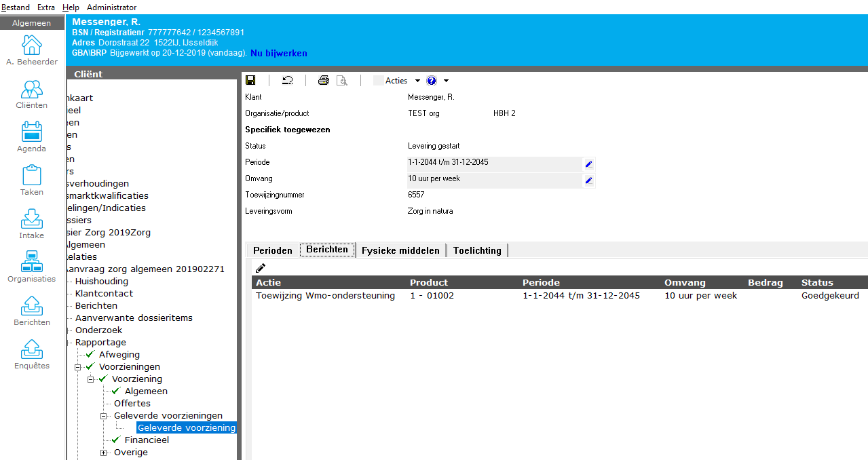Open Organisaties in the sidebar
The height and width of the screenshot is (460, 868).
(x=32, y=268)
